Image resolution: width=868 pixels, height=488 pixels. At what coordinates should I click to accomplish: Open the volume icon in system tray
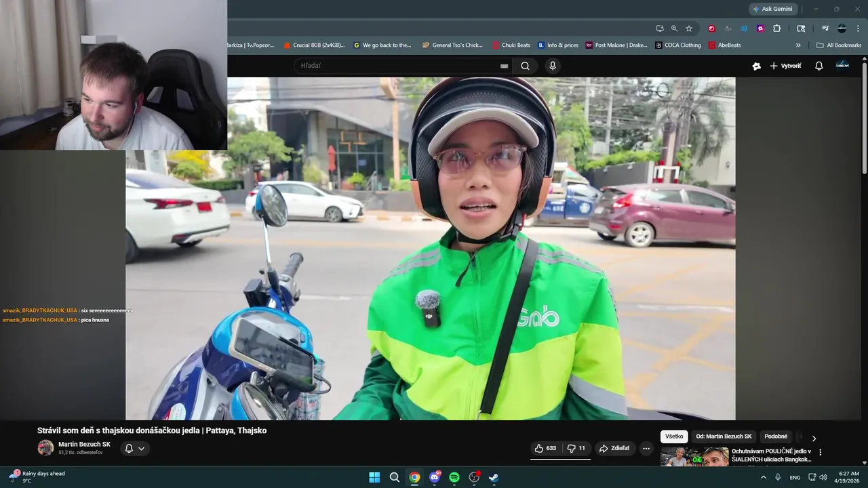tap(823, 477)
